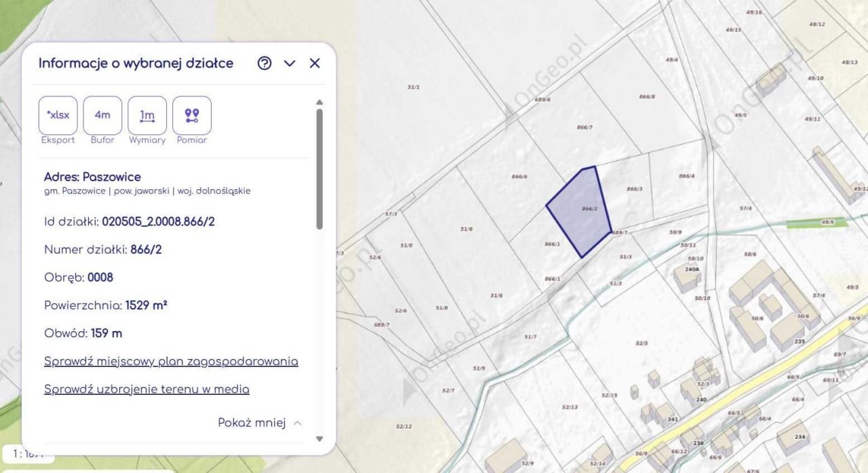The height and width of the screenshot is (473, 868).
Task: Activate the Pomiar measurement icon
Action: pyautogui.click(x=192, y=115)
